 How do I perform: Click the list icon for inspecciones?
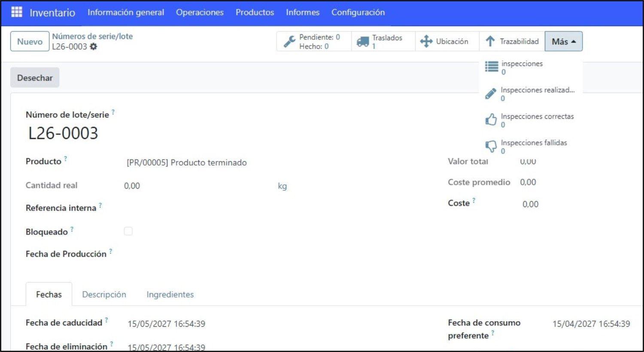coord(492,66)
